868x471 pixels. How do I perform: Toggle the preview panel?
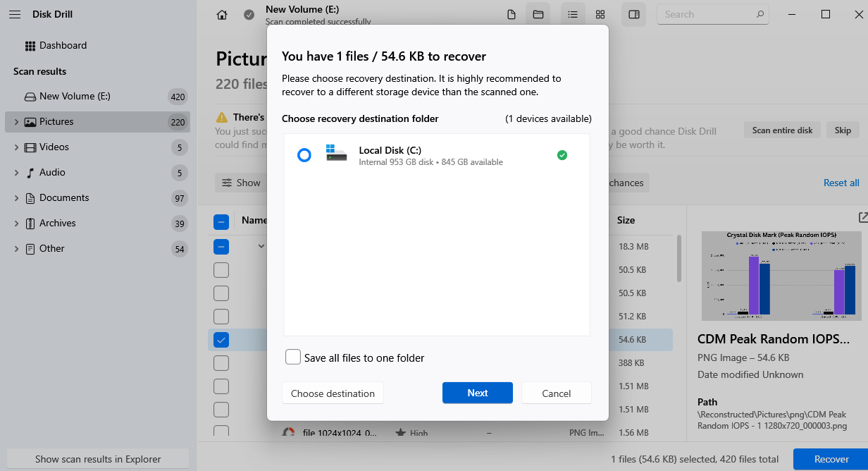point(633,13)
